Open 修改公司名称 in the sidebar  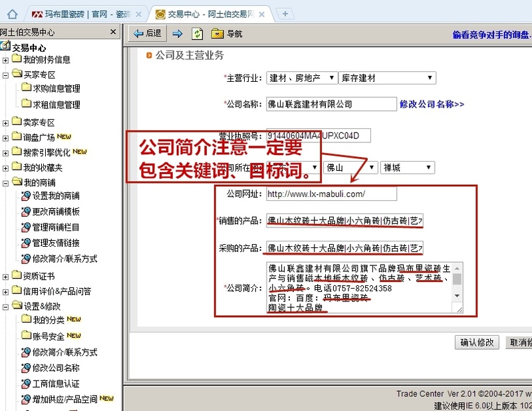coord(56,368)
